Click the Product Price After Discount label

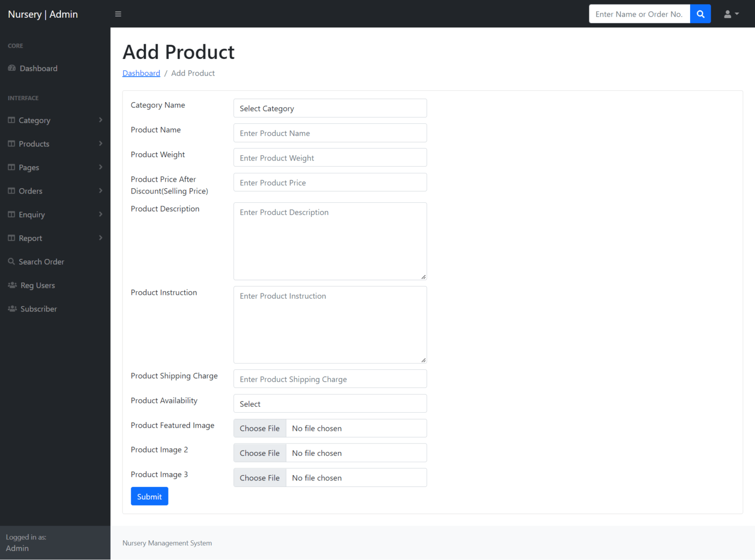pos(170,185)
